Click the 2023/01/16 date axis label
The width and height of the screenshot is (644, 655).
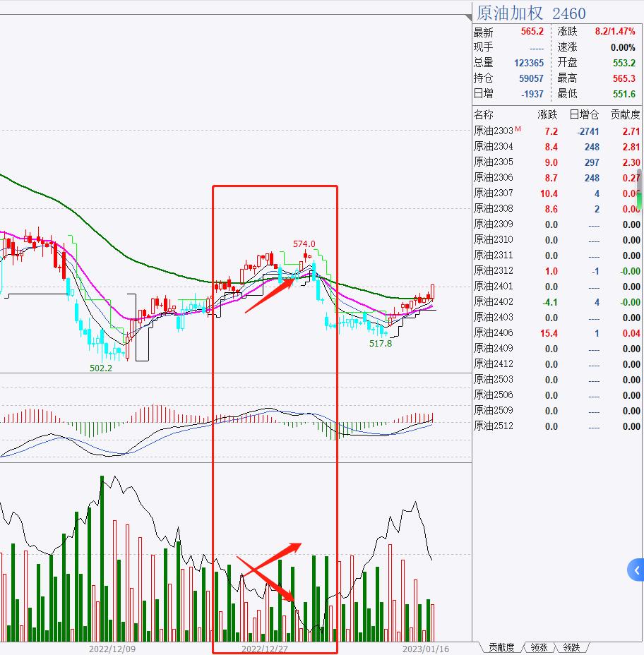(425, 649)
